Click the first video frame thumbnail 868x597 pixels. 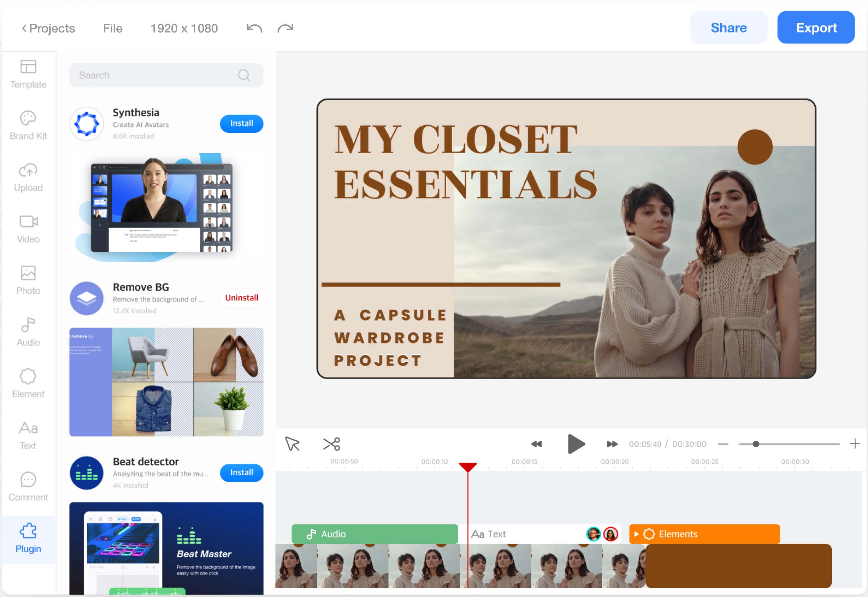pos(296,566)
